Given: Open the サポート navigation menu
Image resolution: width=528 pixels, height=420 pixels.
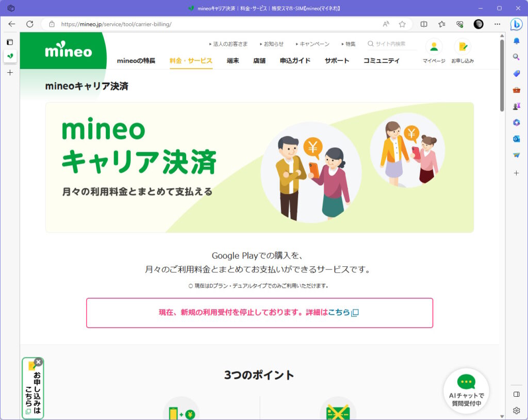Looking at the screenshot, I should point(337,61).
